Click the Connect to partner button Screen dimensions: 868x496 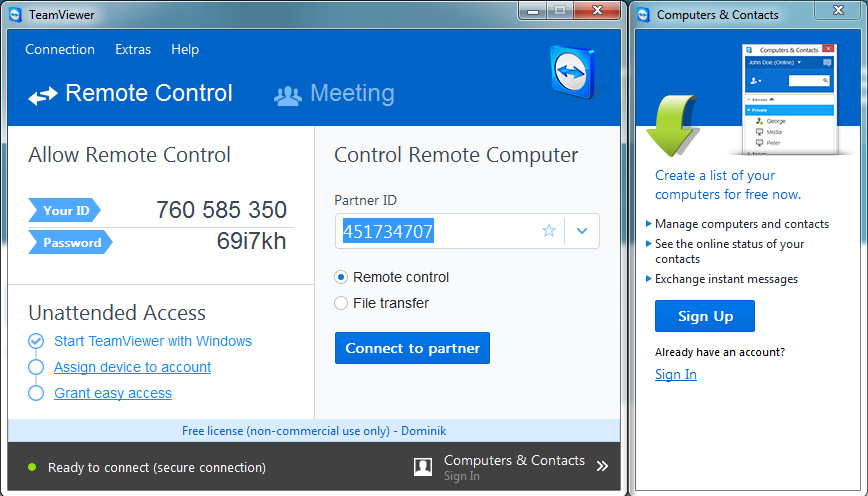[412, 348]
